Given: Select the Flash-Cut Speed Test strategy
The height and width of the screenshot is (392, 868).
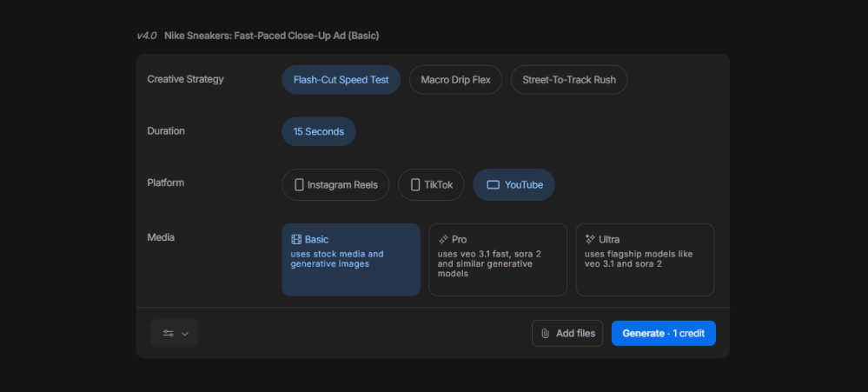Looking at the screenshot, I should point(341,80).
